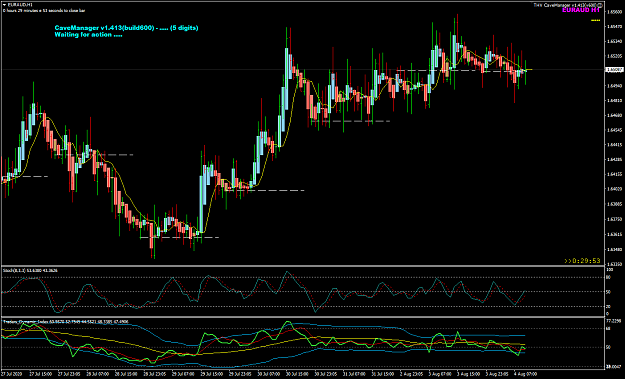625x379 pixels.
Task: Click the 77.2298 value on TDI scale
Action: pyautogui.click(x=614, y=321)
